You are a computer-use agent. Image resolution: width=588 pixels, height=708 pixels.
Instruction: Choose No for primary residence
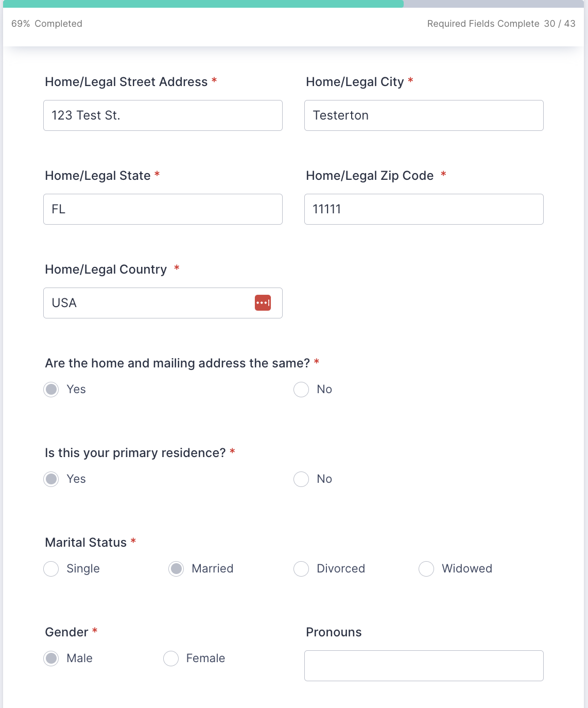(x=301, y=479)
